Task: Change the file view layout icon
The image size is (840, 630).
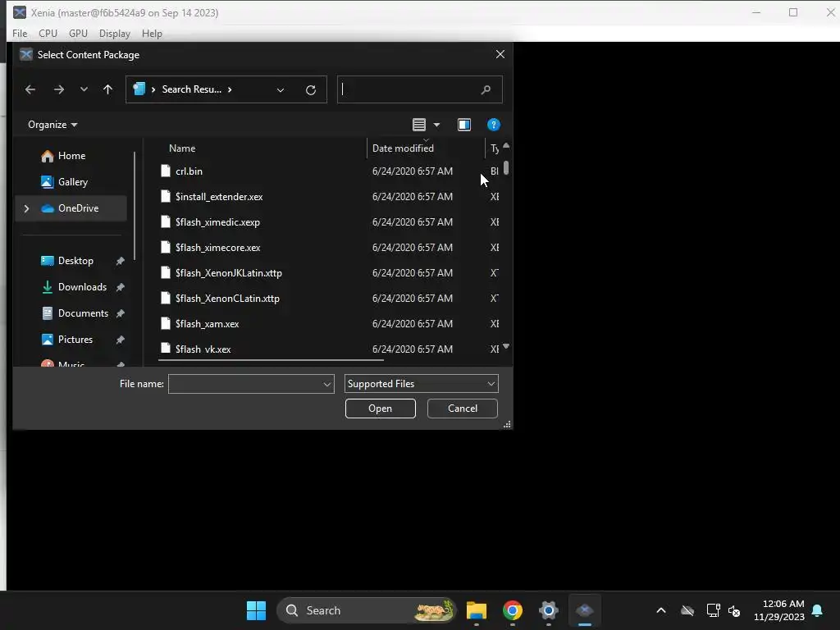Action: tap(419, 125)
